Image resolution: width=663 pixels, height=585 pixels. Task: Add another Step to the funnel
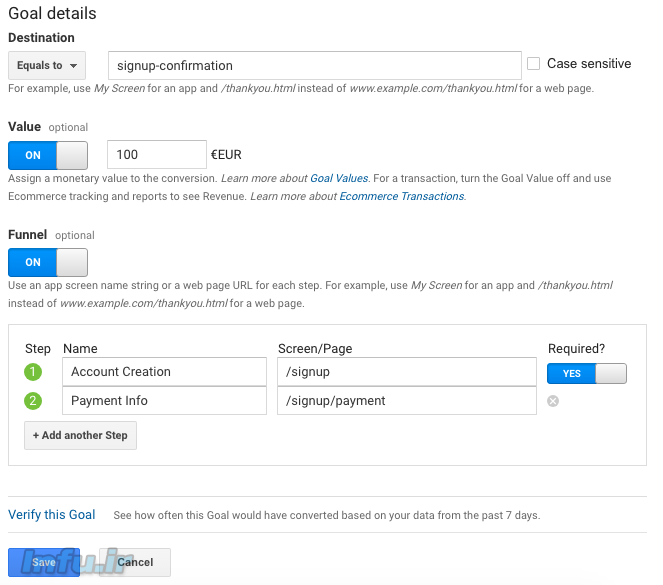[80, 436]
